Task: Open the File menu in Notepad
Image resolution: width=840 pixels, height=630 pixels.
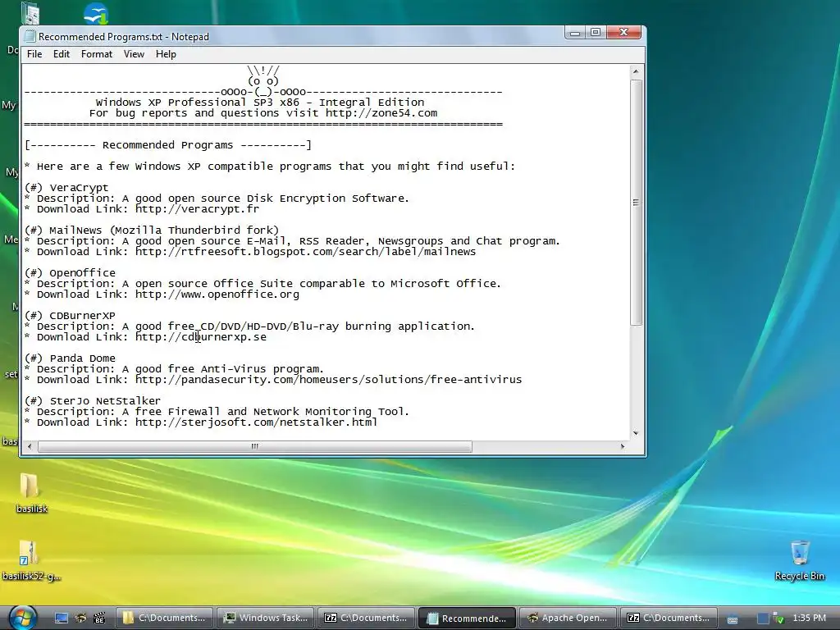Action: [34, 54]
